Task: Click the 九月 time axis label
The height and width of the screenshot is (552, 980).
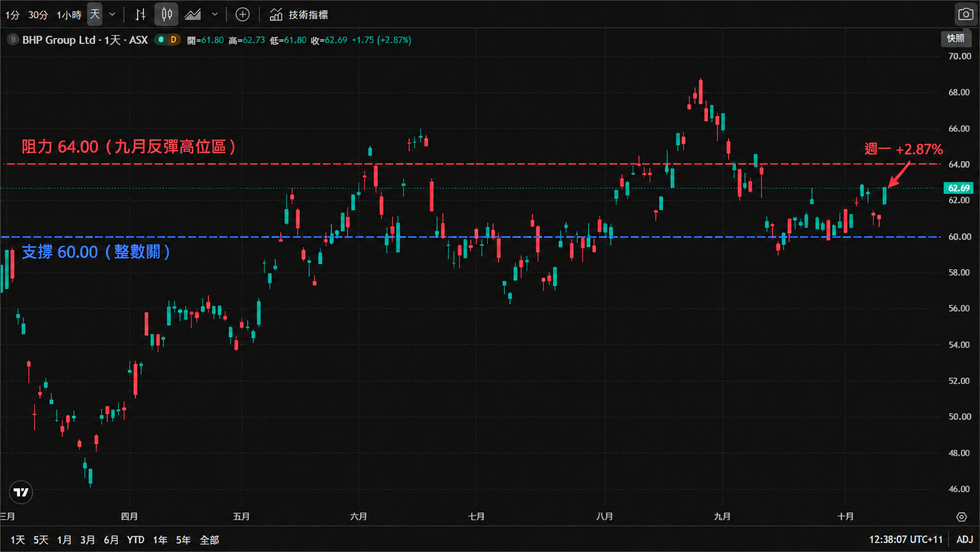Action: tap(722, 517)
